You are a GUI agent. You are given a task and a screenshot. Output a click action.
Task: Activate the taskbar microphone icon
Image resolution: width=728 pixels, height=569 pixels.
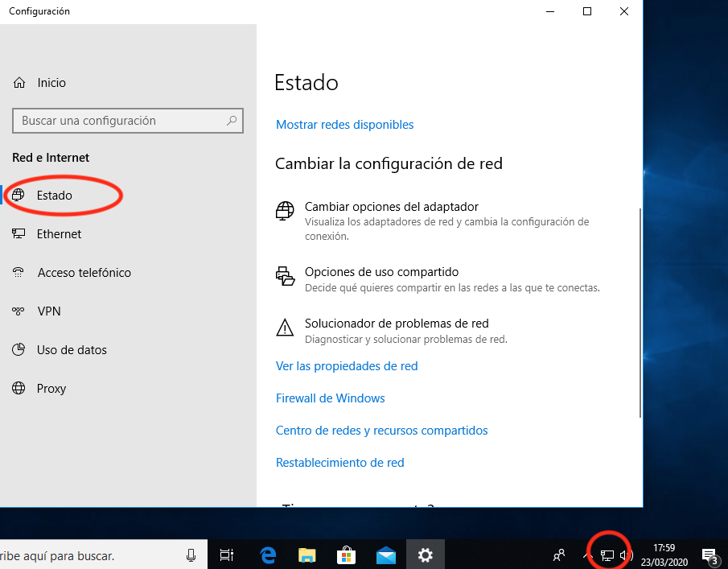[191, 555]
